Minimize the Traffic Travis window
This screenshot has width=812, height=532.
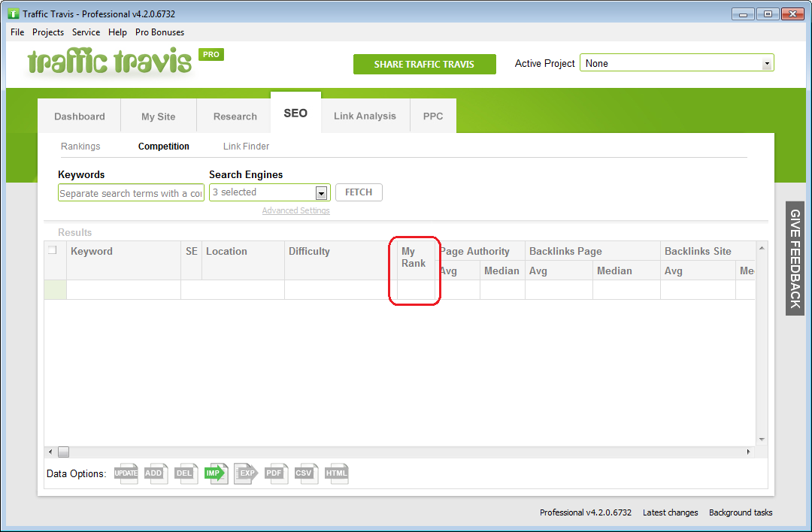click(743, 14)
